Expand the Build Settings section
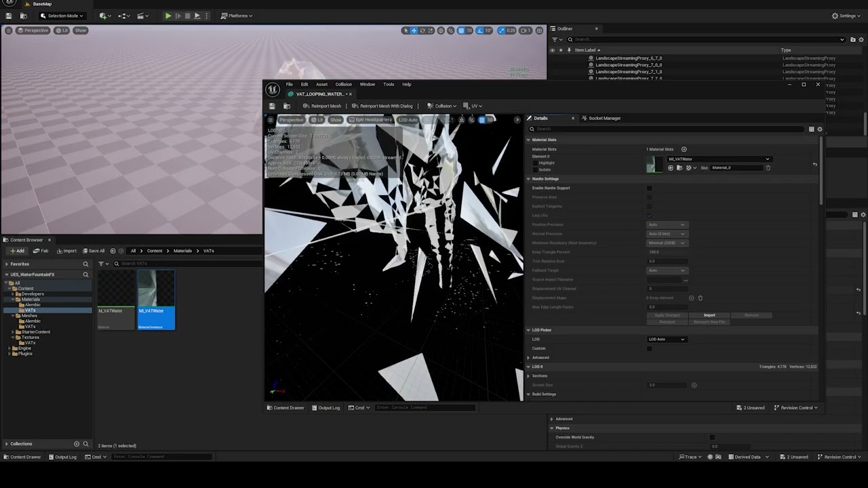 (529, 394)
